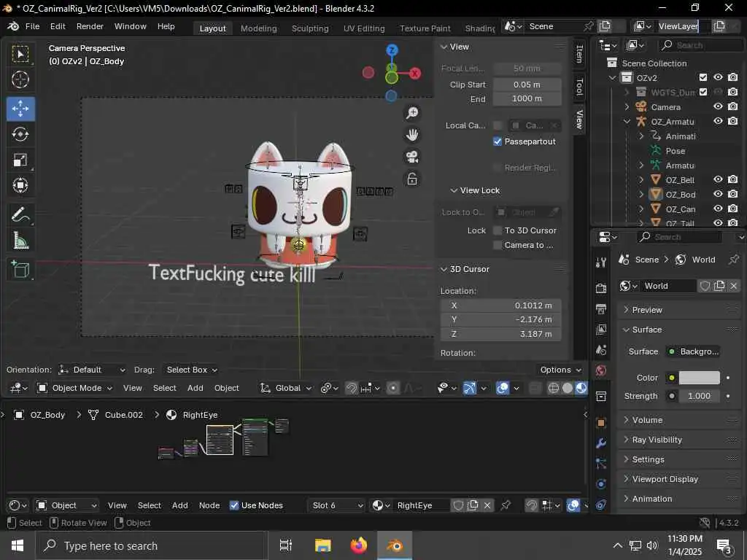747x560 pixels.
Task: Open the Scene properties tab icon
Action: [x=601, y=350]
